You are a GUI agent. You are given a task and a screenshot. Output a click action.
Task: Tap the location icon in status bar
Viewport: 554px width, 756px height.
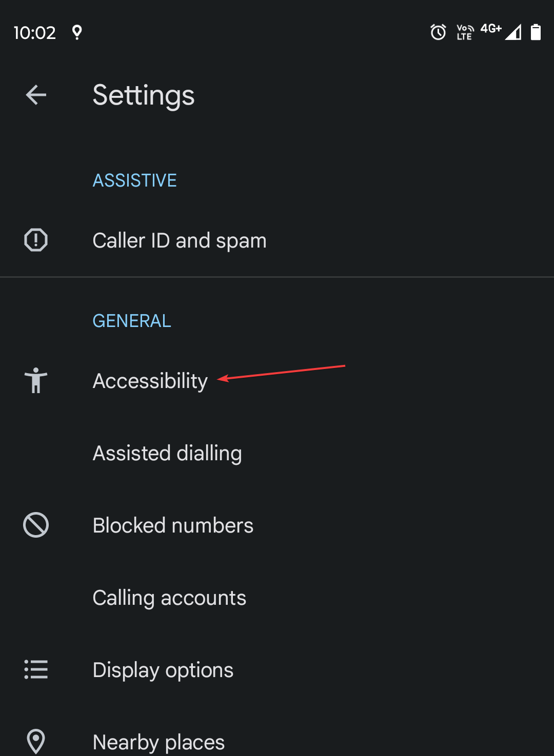[77, 32]
